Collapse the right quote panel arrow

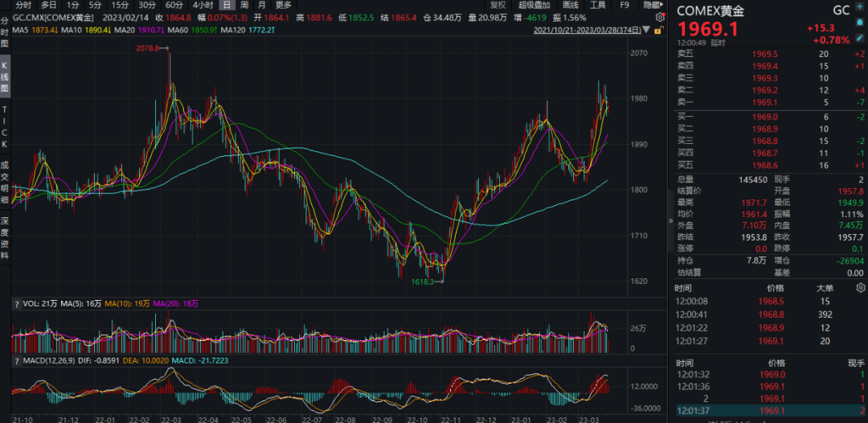670,220
